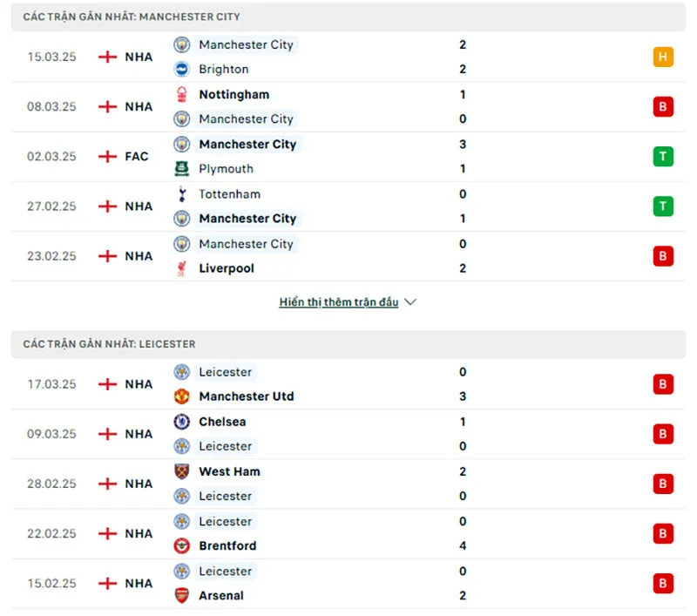The image size is (697, 616).
Task: Click the West Ham crest icon
Action: point(181,471)
